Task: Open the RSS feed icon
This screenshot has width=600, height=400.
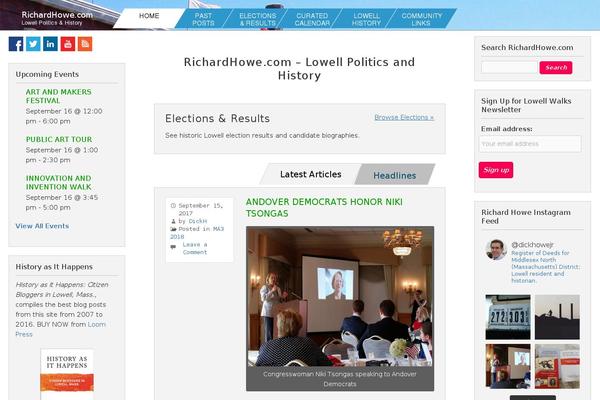Action: point(85,44)
